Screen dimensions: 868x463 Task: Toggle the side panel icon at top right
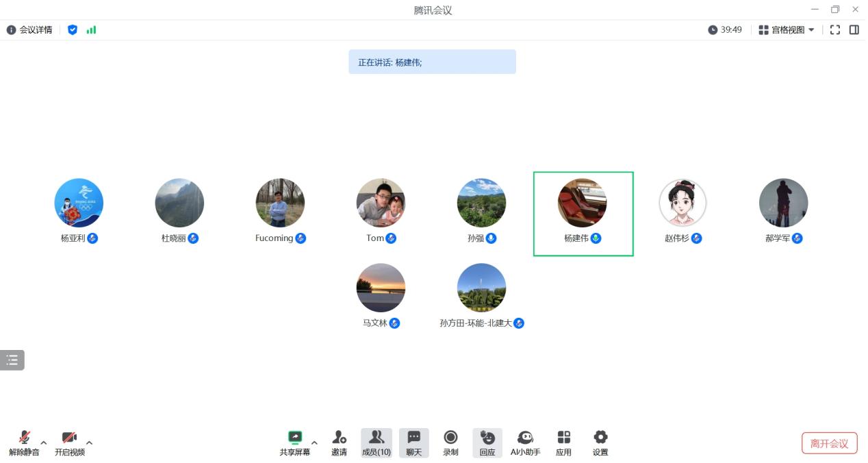pos(854,29)
